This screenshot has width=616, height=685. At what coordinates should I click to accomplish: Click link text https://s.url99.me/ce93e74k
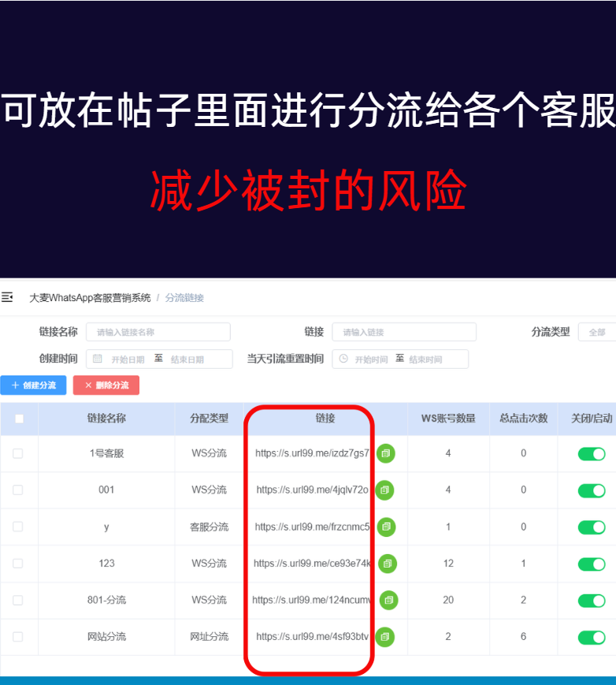point(312,563)
